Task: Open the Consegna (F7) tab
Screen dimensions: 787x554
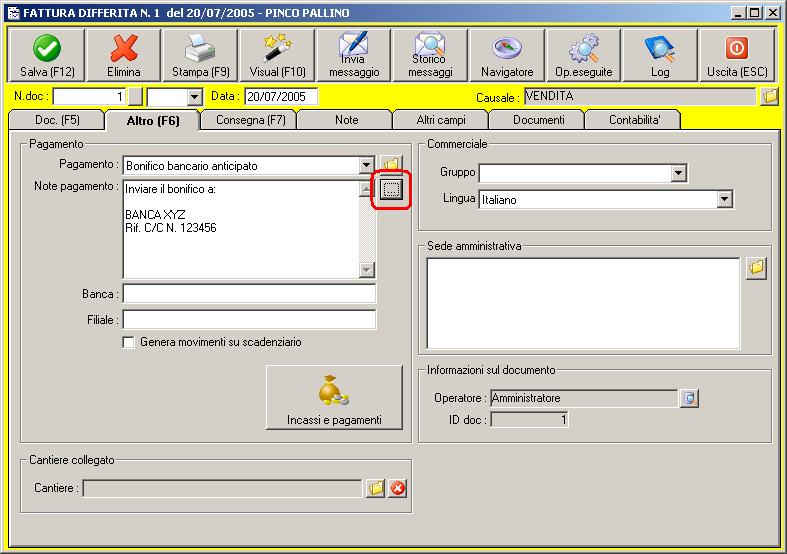Action: tap(250, 120)
